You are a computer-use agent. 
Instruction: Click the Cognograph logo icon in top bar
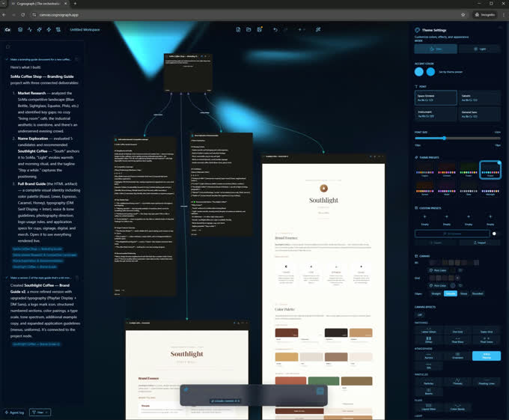tap(7, 29)
